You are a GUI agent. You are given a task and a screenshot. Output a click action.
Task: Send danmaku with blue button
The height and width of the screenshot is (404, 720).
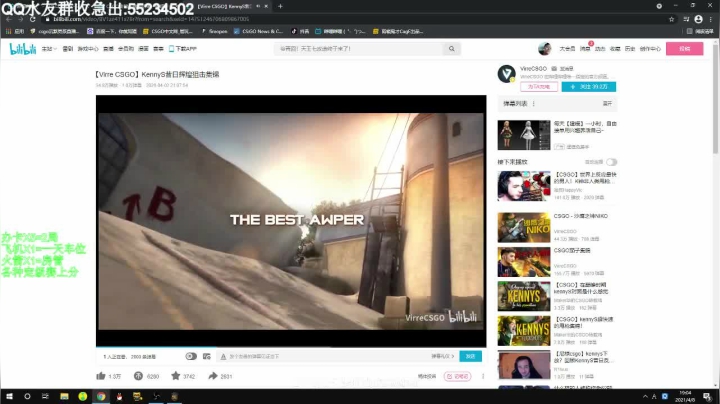pyautogui.click(x=470, y=356)
